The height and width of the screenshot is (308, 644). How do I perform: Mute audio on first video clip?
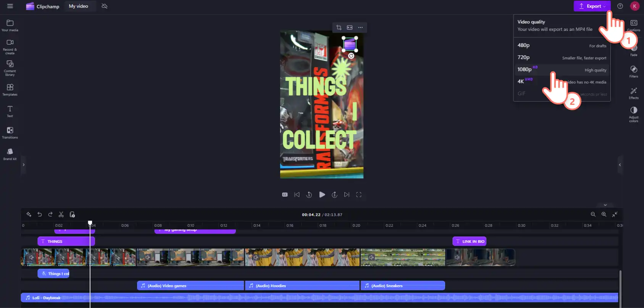[x=31, y=257]
